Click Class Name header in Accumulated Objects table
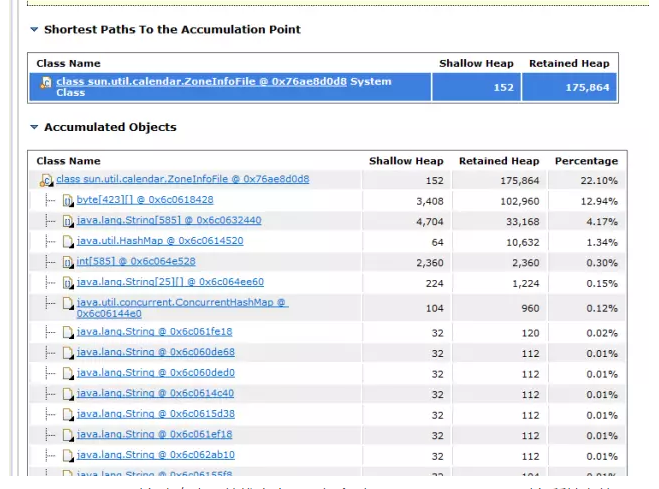 (69, 161)
